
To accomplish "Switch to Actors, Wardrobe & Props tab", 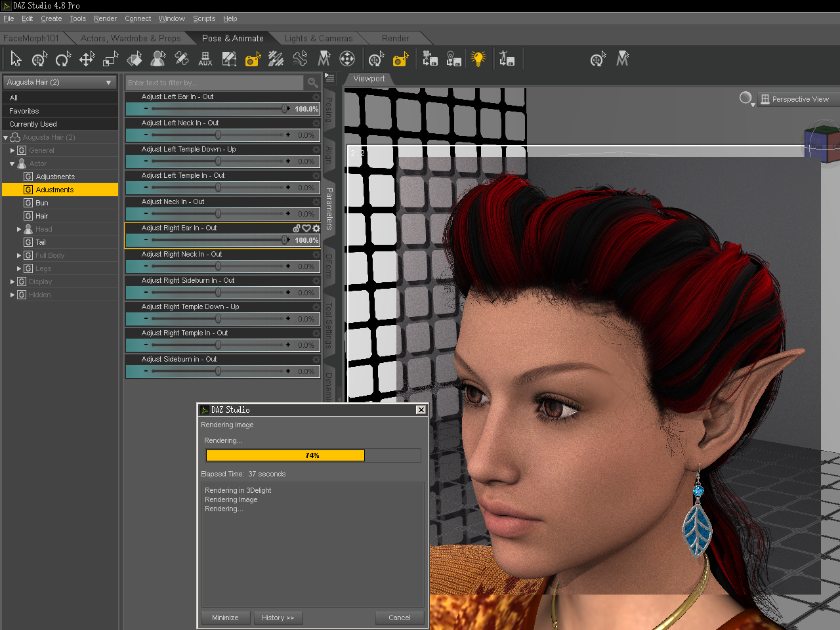I will click(131, 39).
